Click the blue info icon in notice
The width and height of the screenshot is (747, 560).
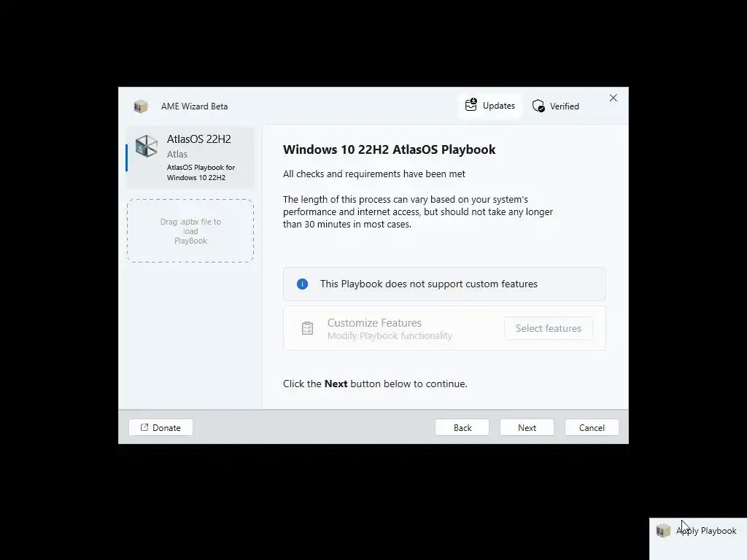tap(302, 284)
